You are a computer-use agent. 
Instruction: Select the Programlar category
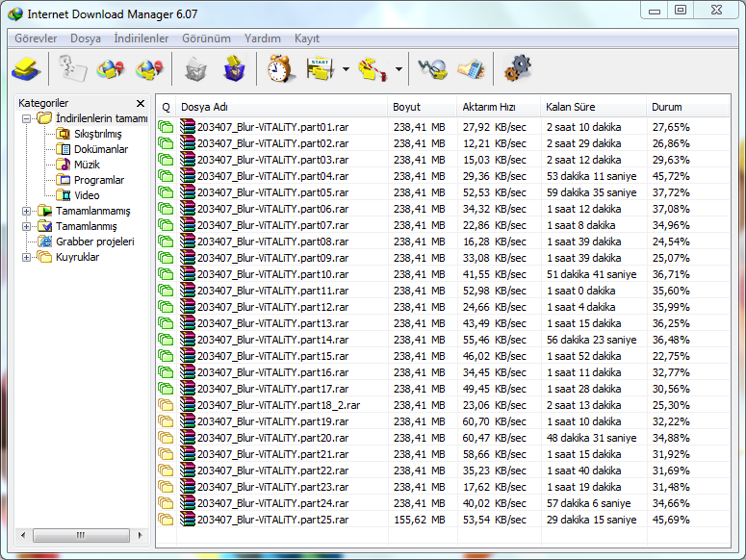click(99, 180)
